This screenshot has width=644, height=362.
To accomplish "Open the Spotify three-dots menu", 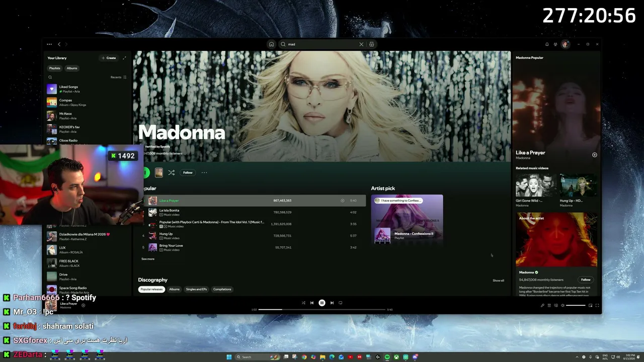I will tap(49, 44).
